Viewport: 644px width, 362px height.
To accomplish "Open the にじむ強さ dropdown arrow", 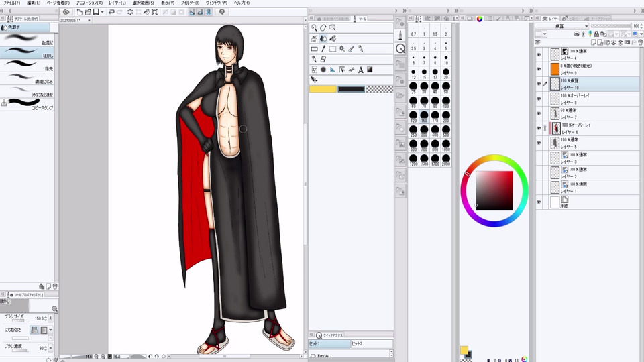I will [x=50, y=330].
